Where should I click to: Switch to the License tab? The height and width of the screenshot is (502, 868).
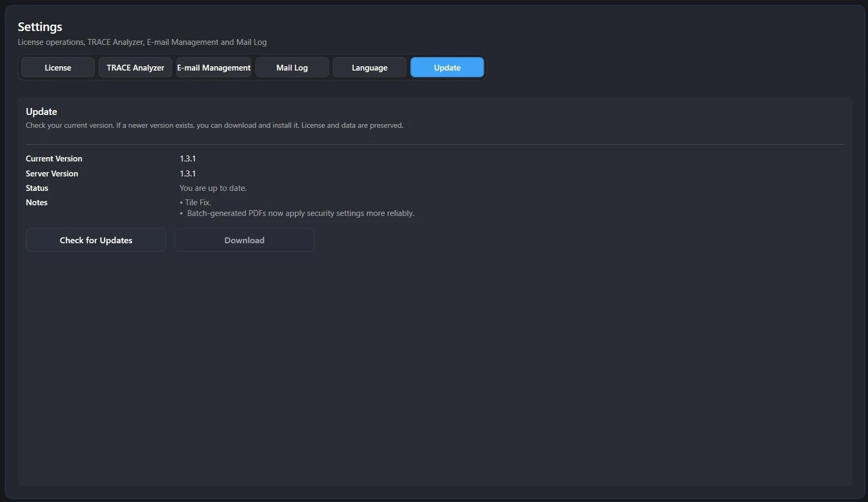tap(57, 67)
